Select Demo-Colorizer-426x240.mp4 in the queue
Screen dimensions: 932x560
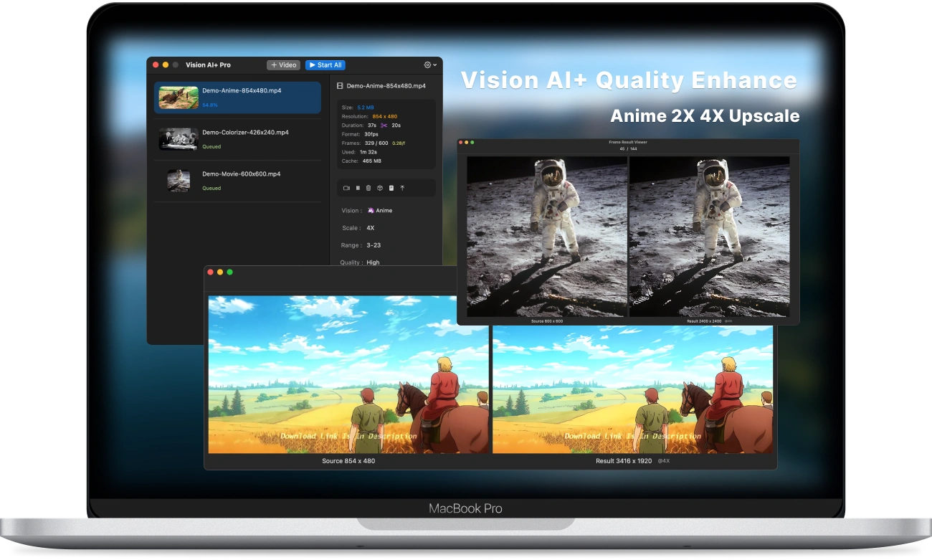point(237,139)
